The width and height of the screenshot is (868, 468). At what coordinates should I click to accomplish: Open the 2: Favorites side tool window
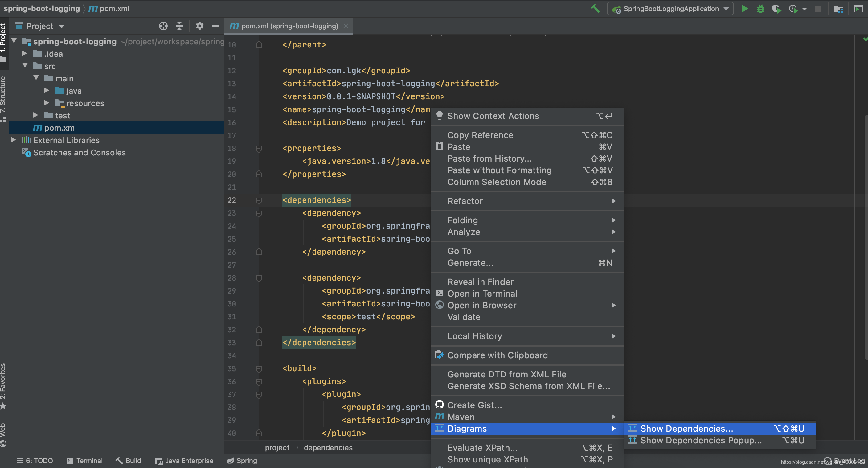(3, 386)
